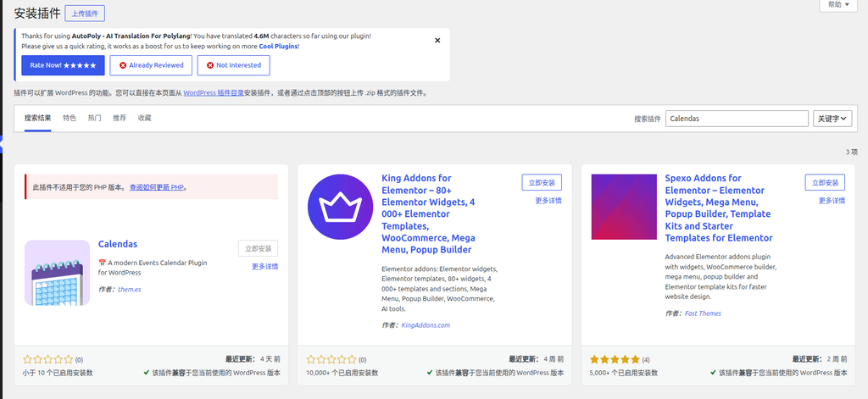Click the Spexo Addons five-star rating

[x=615, y=359]
